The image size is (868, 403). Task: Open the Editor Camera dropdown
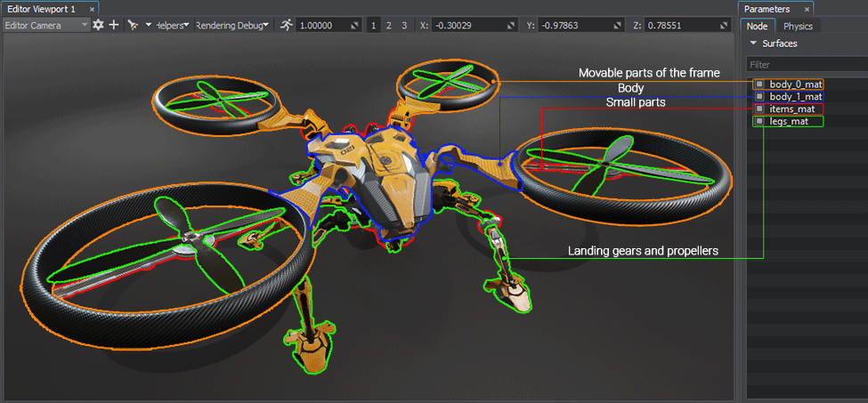point(46,25)
